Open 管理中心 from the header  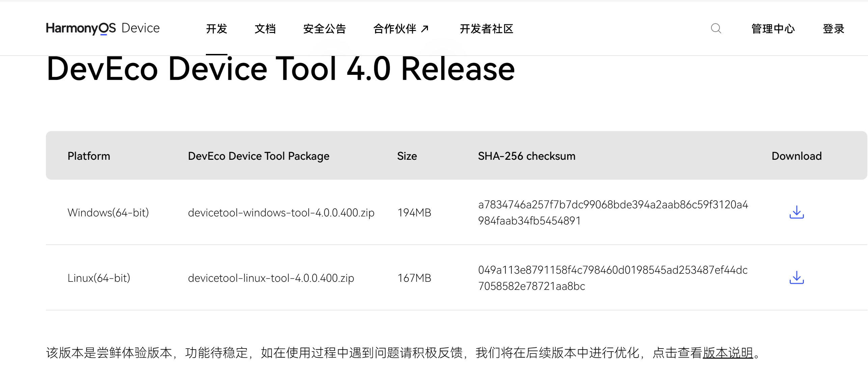[773, 29]
